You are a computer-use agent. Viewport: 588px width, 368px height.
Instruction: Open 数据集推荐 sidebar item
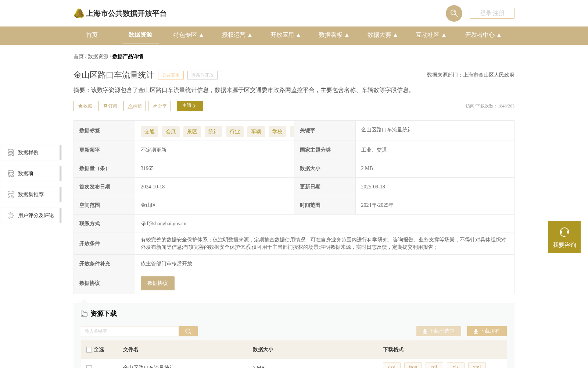coord(31,194)
